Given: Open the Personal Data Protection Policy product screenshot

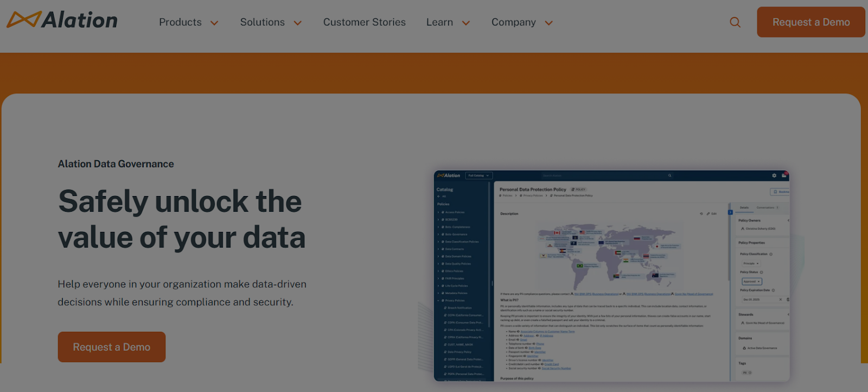Looking at the screenshot, I should (611, 276).
